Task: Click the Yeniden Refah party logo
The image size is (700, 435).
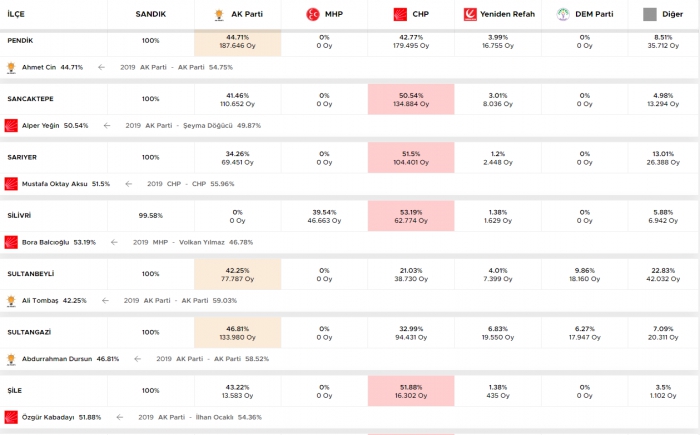Action: [x=470, y=14]
